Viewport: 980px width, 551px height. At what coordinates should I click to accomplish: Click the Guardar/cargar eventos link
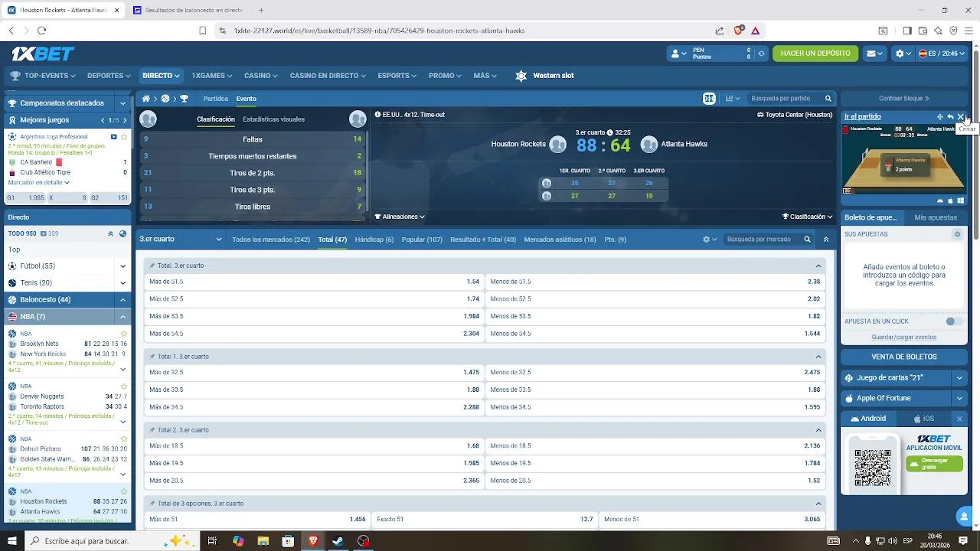point(904,337)
